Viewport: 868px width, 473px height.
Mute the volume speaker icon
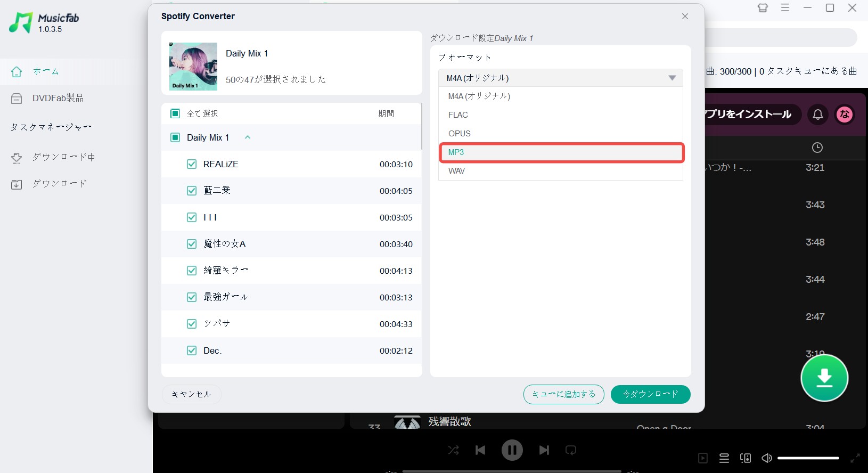pos(767,458)
